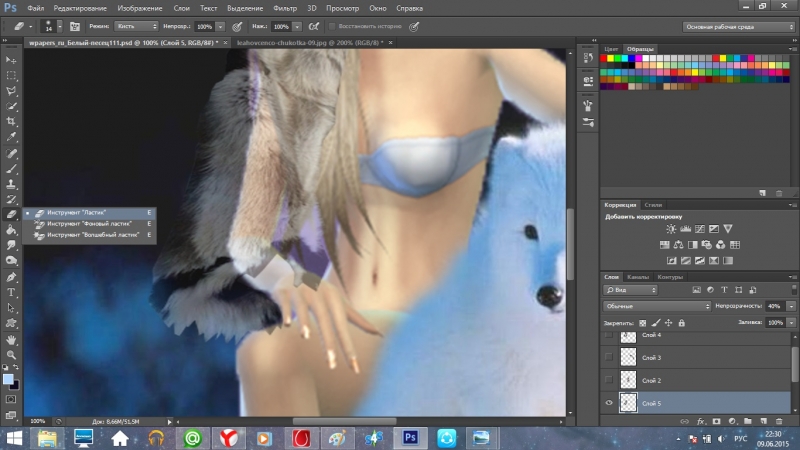Viewport: 800px width, 450px height.
Task: Click the layer styles fx icon
Action: click(701, 421)
